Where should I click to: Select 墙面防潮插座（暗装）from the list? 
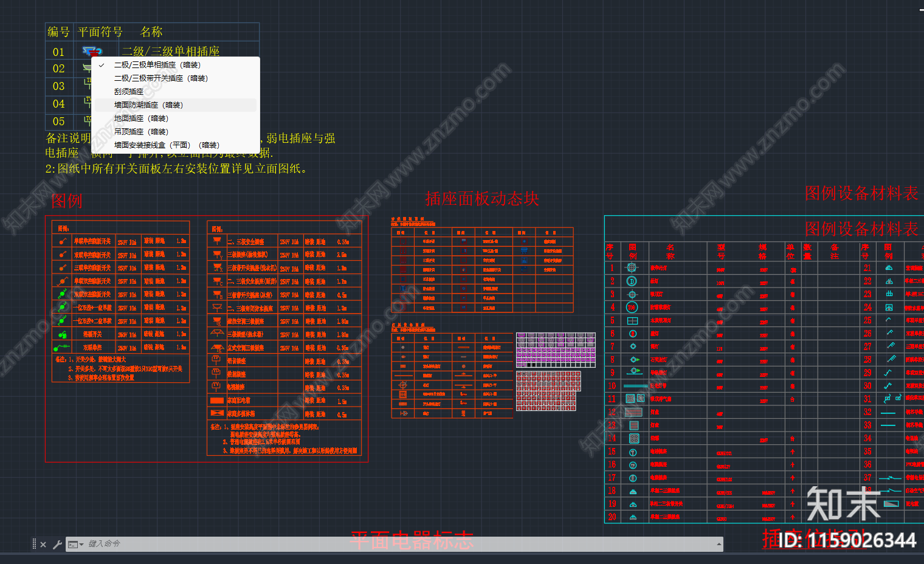(175, 105)
